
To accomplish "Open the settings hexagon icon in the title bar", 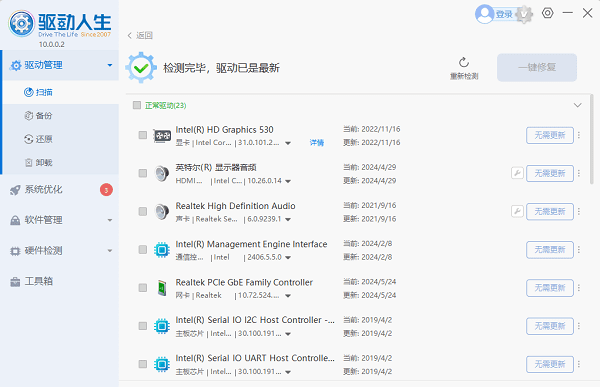I will tap(548, 13).
